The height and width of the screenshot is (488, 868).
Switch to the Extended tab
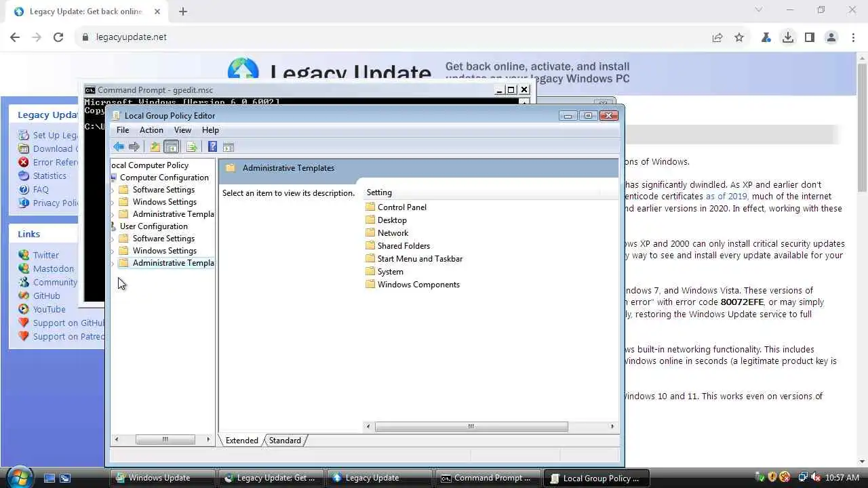click(x=241, y=441)
